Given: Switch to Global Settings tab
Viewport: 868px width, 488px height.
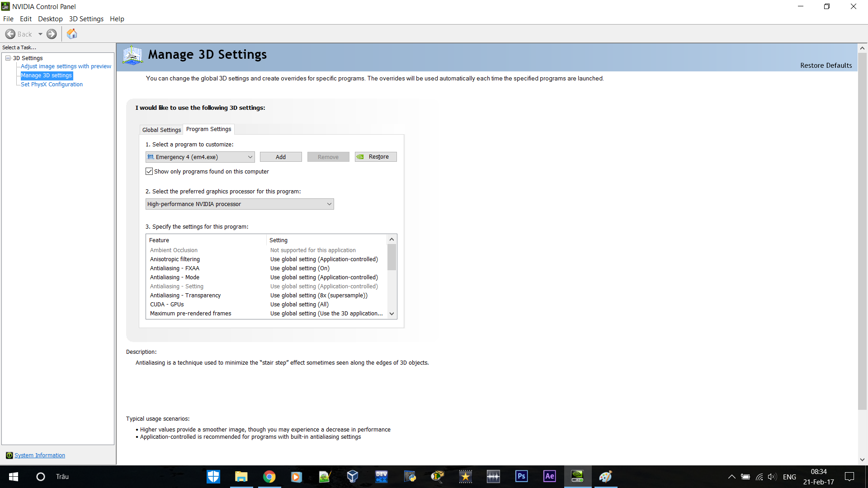Looking at the screenshot, I should (161, 130).
